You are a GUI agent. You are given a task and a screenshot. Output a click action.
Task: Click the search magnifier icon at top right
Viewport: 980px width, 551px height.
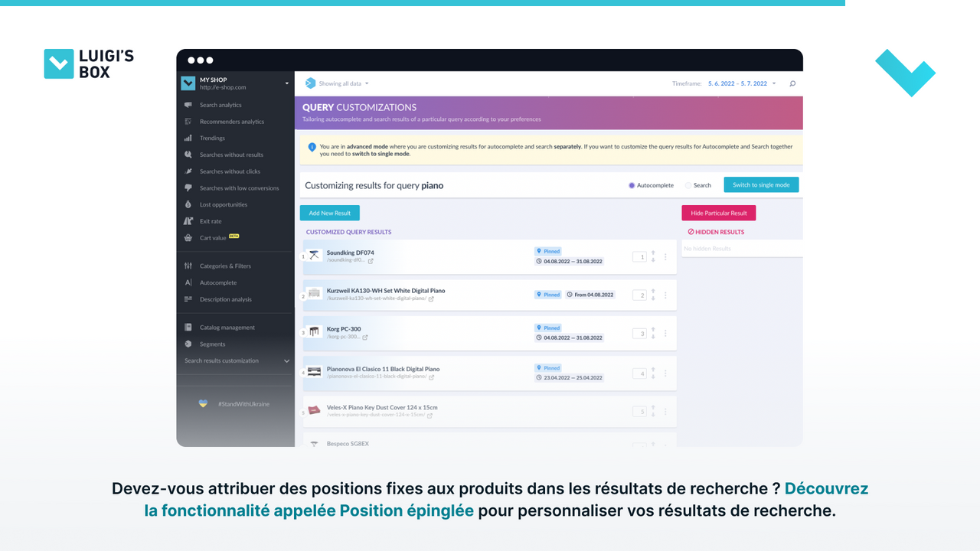pyautogui.click(x=792, y=83)
